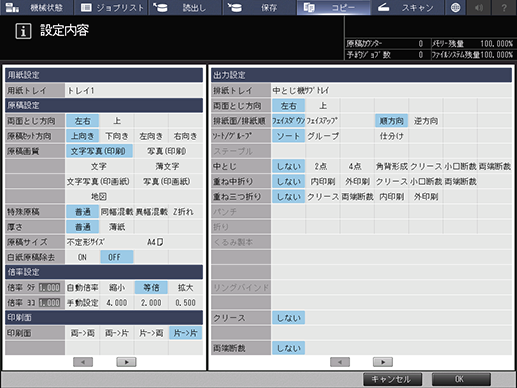Viewport: 517px width, 388px height.
Task: Select the コピー tab
Action: pos(334,7)
